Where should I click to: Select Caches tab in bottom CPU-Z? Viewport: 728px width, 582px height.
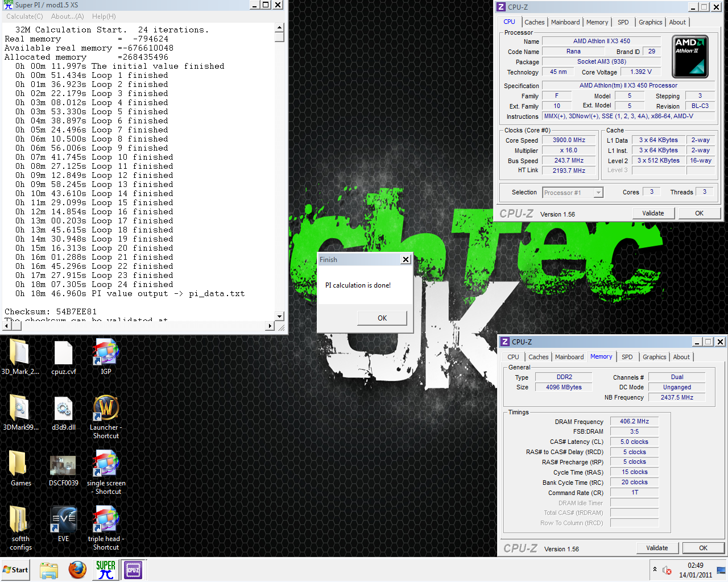[x=538, y=357]
